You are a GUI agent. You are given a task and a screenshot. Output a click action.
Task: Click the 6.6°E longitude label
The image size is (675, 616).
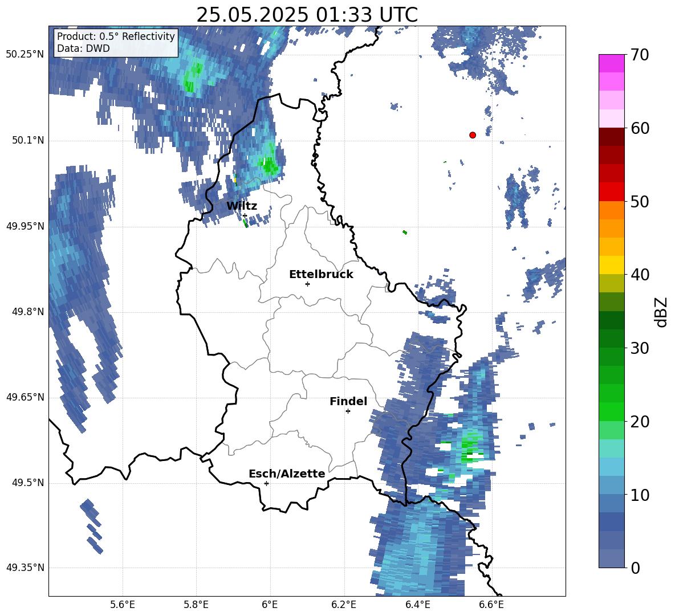tap(491, 605)
